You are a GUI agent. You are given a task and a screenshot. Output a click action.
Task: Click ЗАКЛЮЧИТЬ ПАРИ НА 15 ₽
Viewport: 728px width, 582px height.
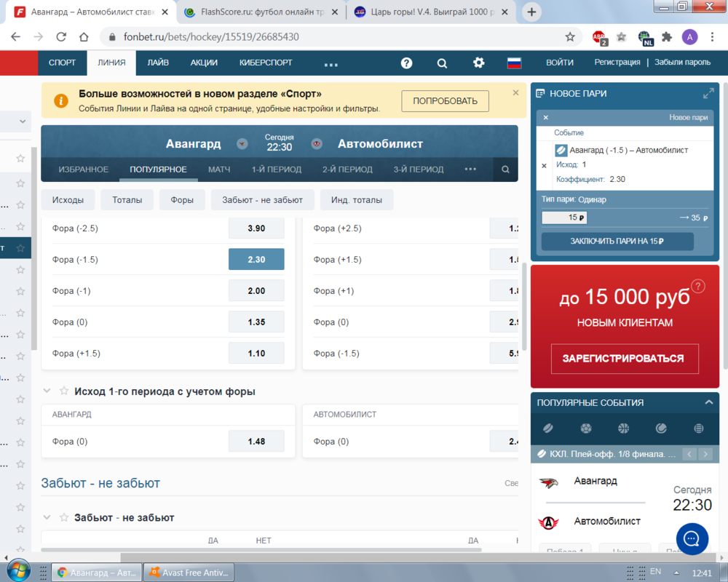pos(617,242)
